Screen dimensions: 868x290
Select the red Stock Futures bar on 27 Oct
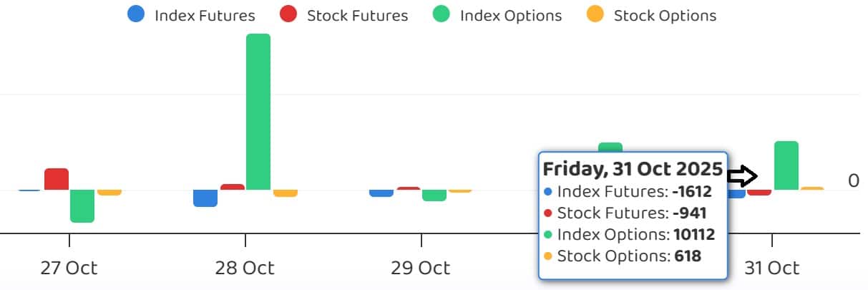coord(57,179)
